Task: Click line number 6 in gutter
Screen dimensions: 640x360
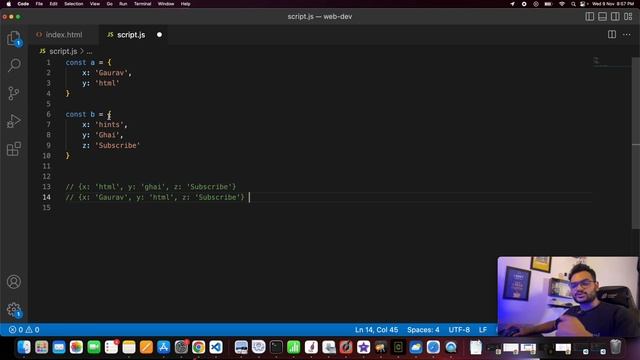Action: click(x=48, y=114)
